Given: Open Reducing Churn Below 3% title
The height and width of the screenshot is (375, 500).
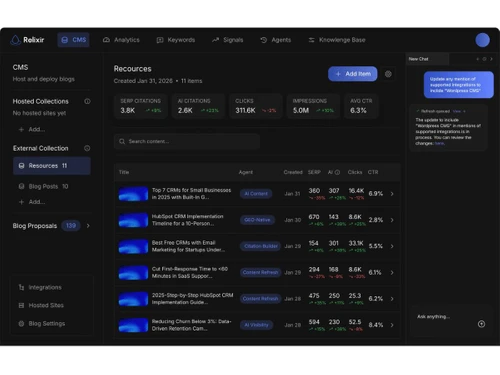Looking at the screenshot, I should (x=191, y=325).
